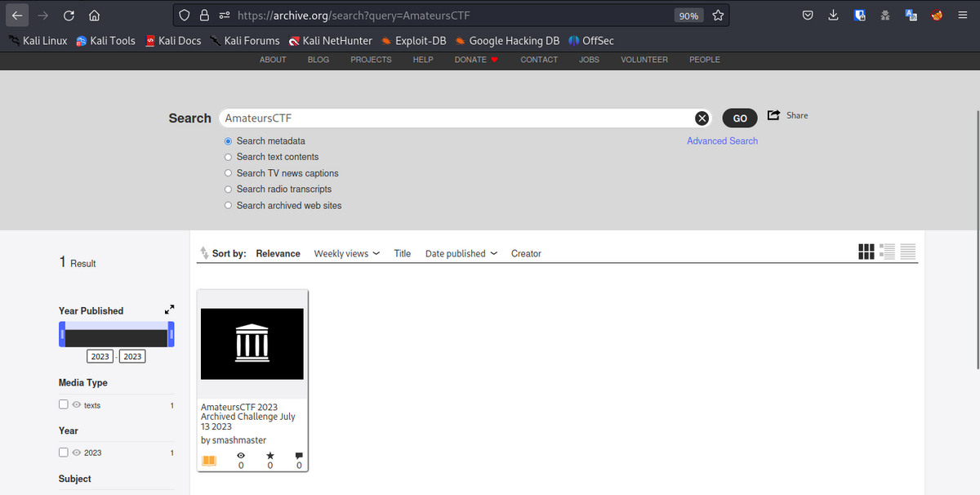Check the 2023 year filter checkbox
The width and height of the screenshot is (980, 495).
tap(64, 453)
